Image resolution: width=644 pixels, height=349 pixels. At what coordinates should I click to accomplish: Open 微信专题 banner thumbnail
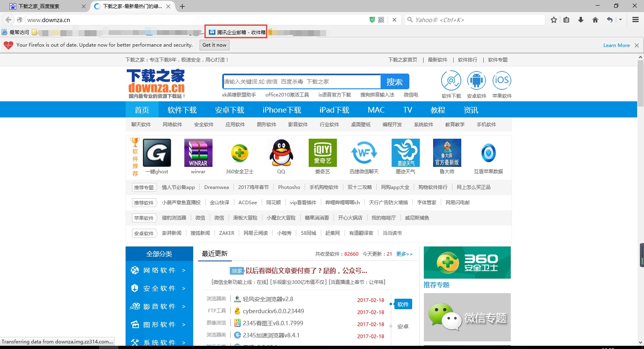coord(467,317)
